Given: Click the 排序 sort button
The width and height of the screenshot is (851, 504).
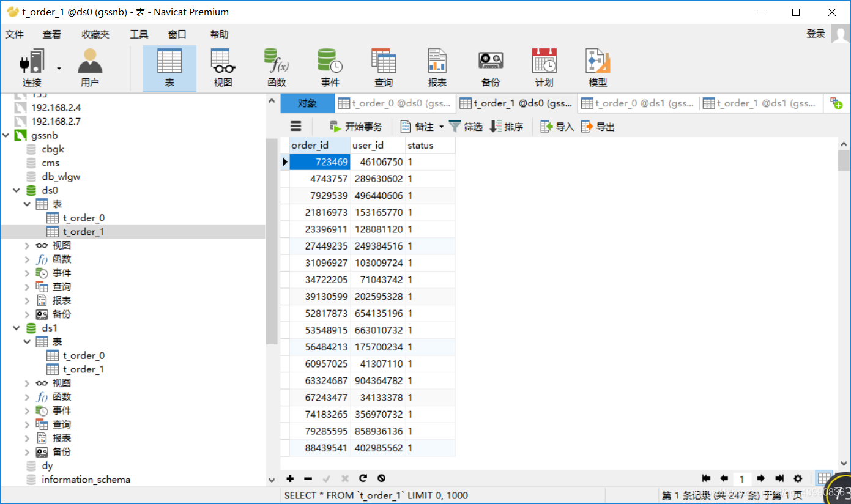Looking at the screenshot, I should 507,127.
